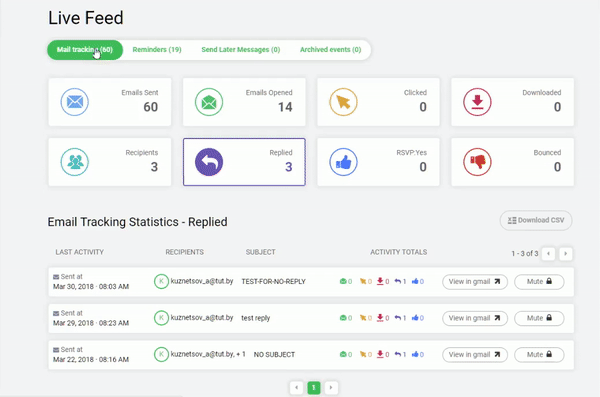Click the Mar 22, 2018 sent date
The height and width of the screenshot is (397, 600).
tap(91, 359)
